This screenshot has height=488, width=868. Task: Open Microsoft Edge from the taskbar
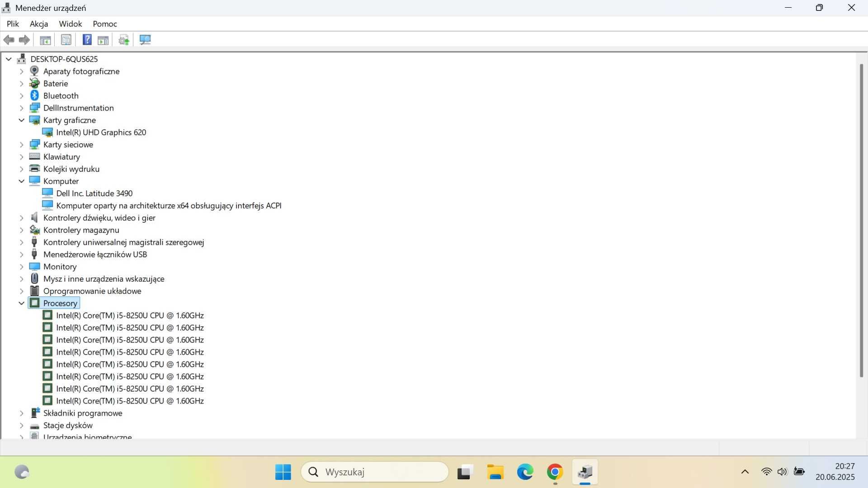pos(525,472)
